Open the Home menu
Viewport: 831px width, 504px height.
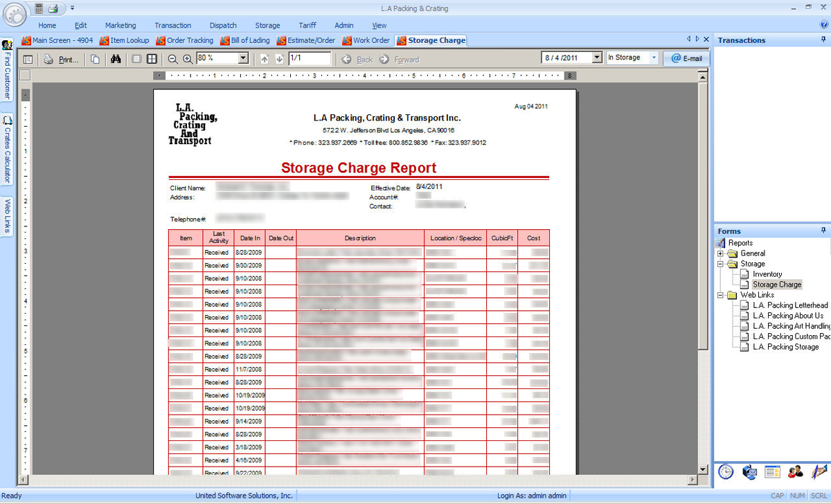(47, 26)
